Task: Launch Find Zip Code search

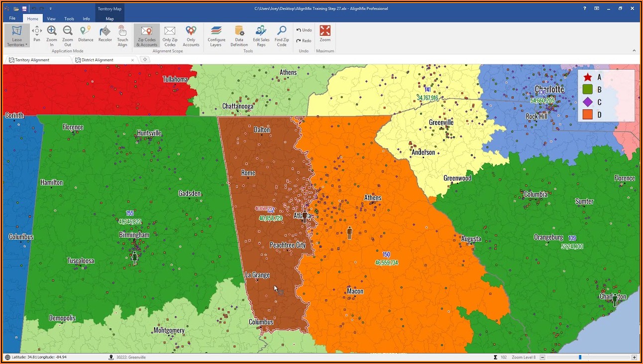Action: (282, 35)
